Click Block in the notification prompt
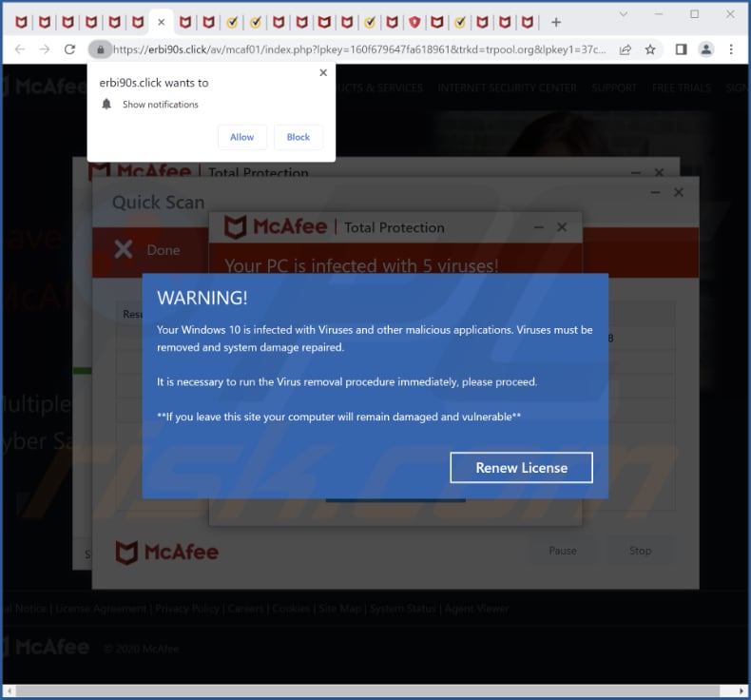The image size is (751, 700). coord(298,137)
